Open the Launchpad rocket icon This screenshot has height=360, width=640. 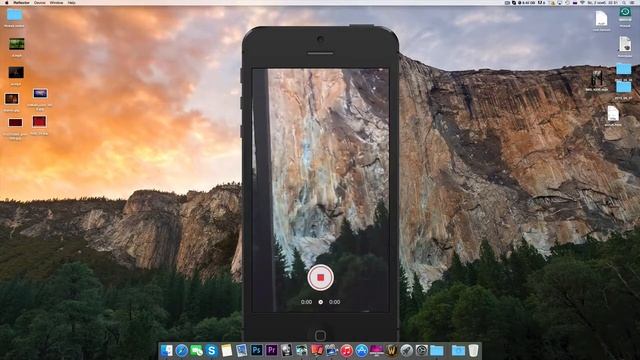[x=407, y=350]
